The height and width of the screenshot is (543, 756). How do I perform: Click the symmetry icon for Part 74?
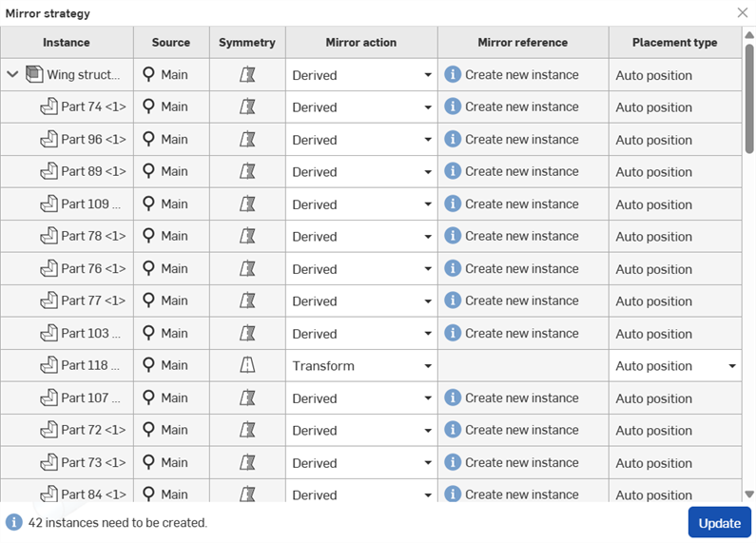point(247,107)
